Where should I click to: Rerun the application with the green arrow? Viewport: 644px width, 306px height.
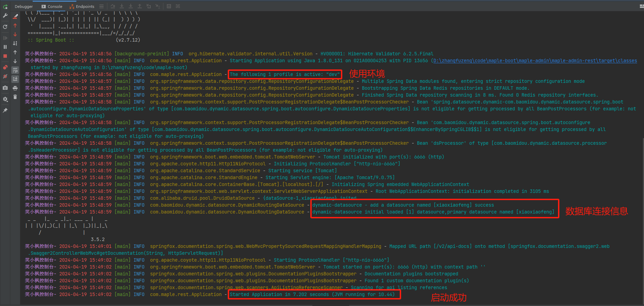tap(5, 7)
